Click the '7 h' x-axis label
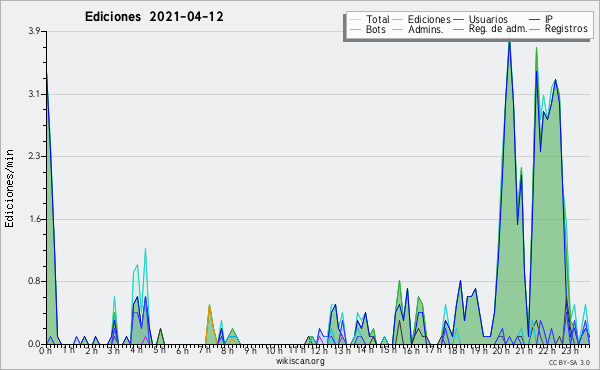The width and height of the screenshot is (600, 370). pos(205,350)
